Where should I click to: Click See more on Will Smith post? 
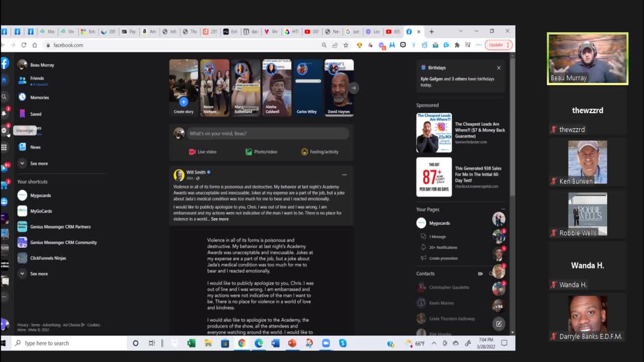(220, 219)
